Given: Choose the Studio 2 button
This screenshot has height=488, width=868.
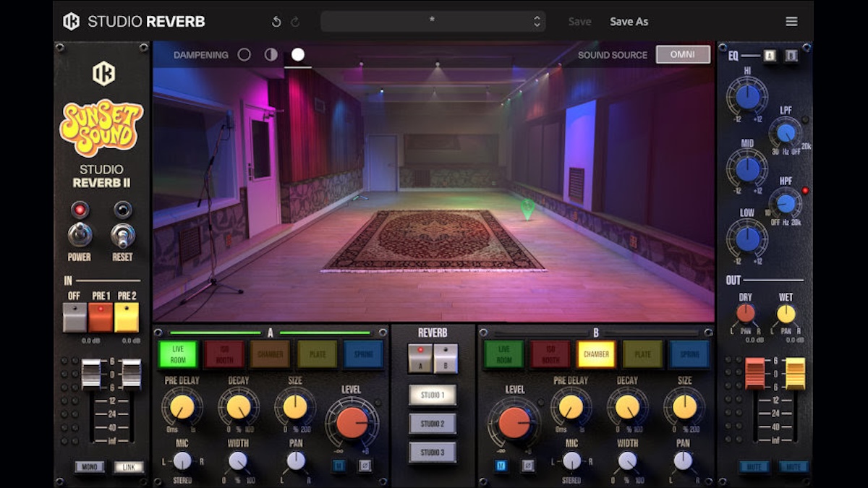Looking at the screenshot, I should tap(433, 424).
